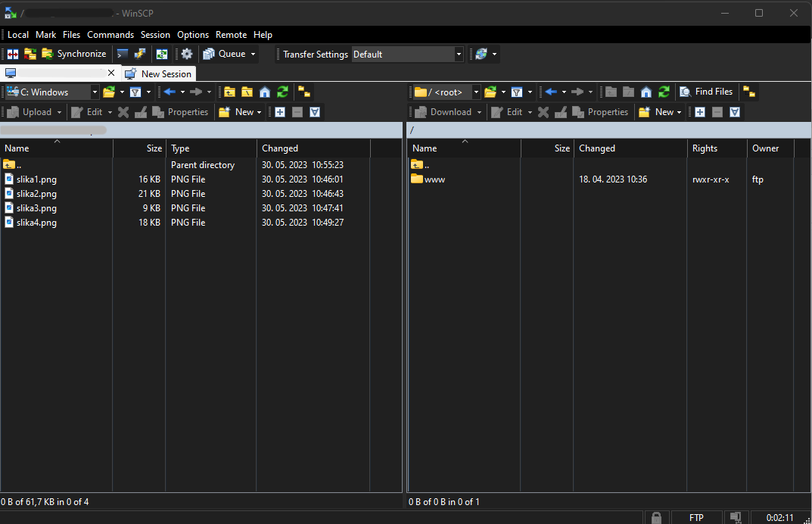Open the Session menu
Viewport: 812px width, 524px height.
[x=155, y=35]
